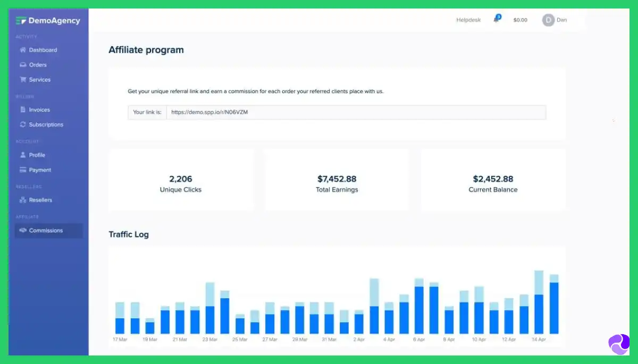Expand the account balance showing $0.00
The height and width of the screenshot is (364, 638).
519,20
